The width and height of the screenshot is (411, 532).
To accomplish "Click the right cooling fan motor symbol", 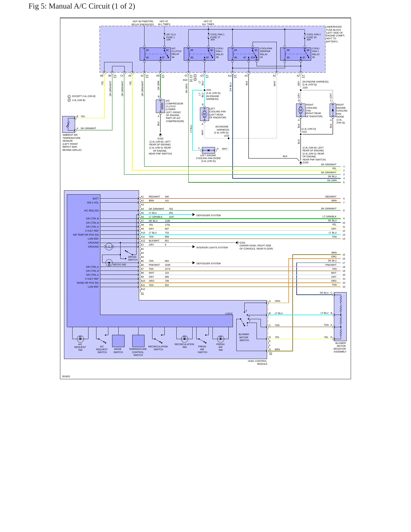I will click(301, 110).
